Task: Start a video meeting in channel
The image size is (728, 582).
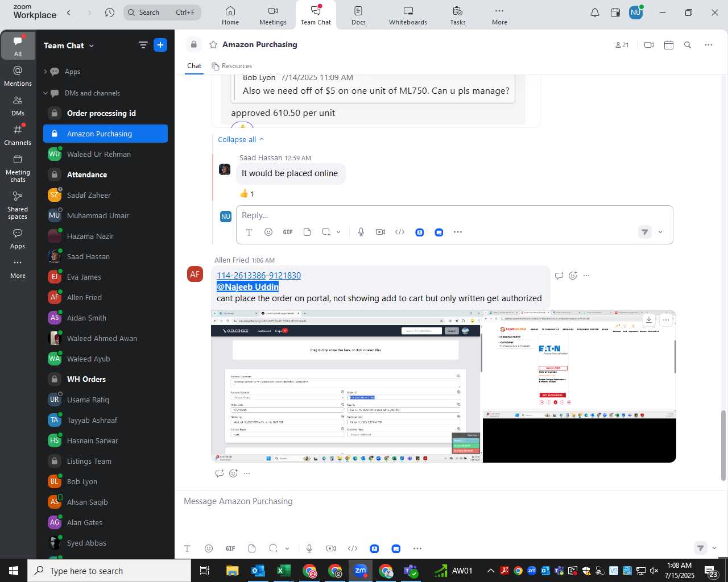Action: 649,45
